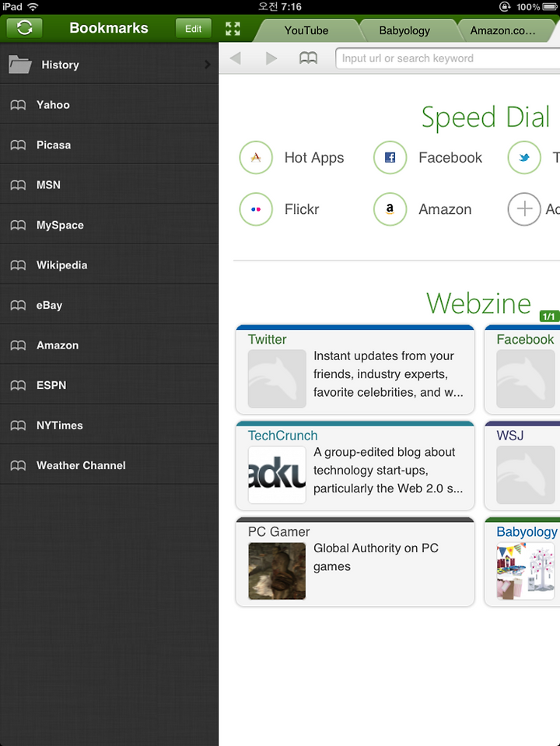Open the WSJ webzine card title
Screen dimensions: 560x746
[x=510, y=436]
